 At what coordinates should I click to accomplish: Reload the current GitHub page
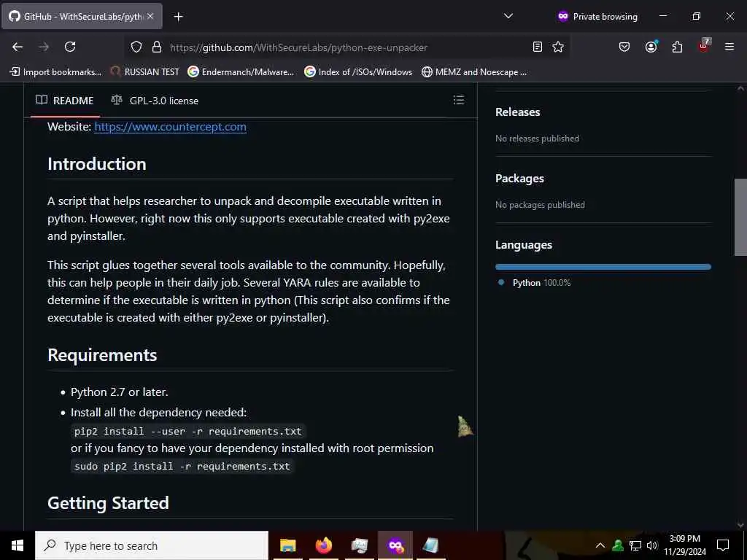70,47
